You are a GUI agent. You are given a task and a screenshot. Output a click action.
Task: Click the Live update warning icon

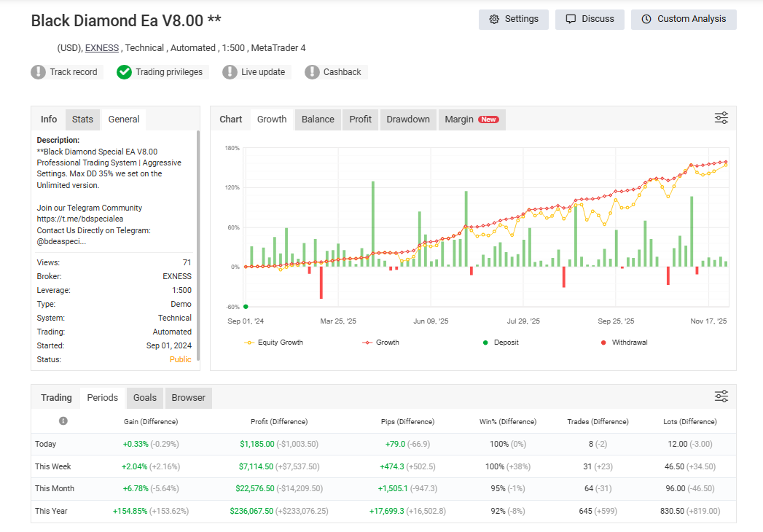pyautogui.click(x=230, y=72)
